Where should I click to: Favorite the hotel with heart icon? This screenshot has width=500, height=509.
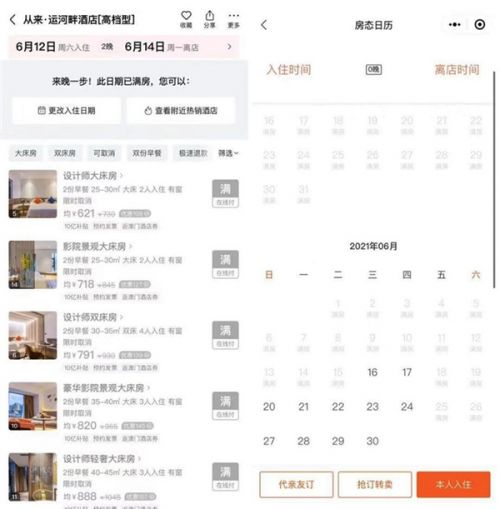[x=186, y=19]
